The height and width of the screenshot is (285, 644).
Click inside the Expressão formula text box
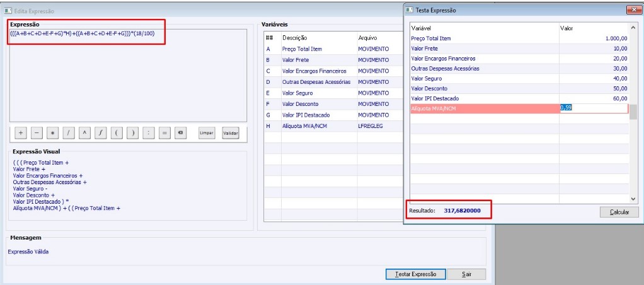[128, 75]
